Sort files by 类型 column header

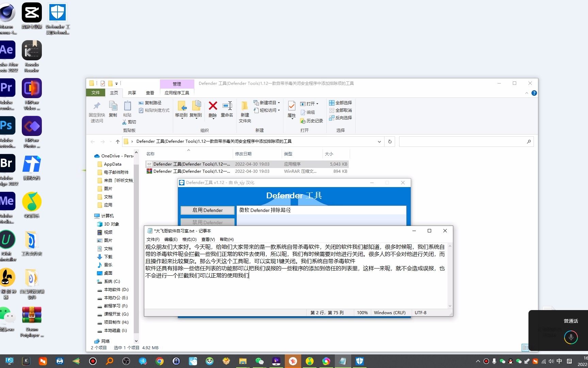click(x=302, y=154)
